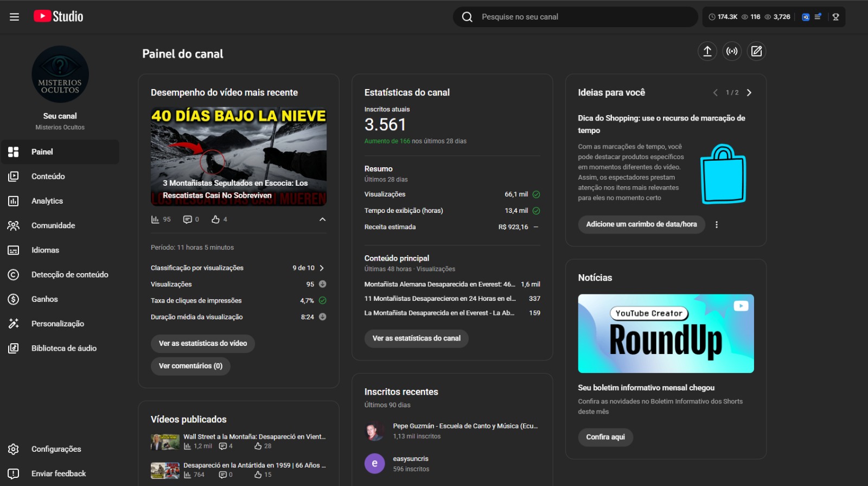Go to previous idea card
Image resolution: width=868 pixels, height=486 pixels.
pyautogui.click(x=715, y=93)
